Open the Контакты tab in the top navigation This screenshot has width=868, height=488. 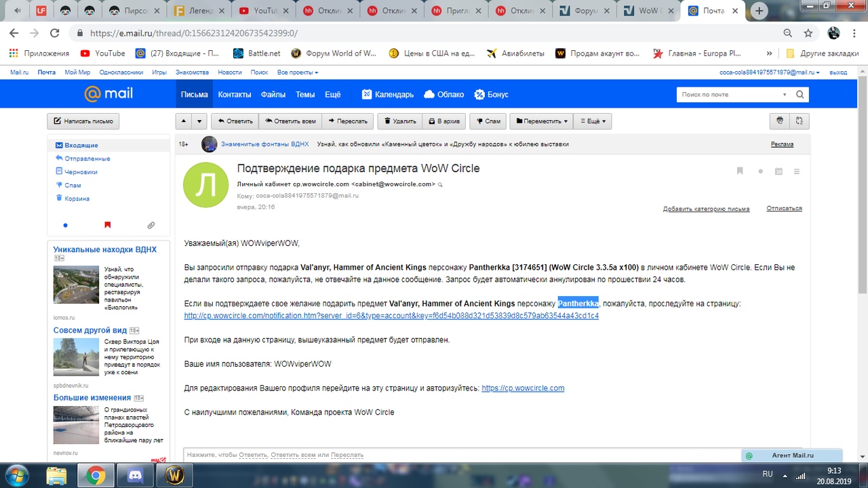[235, 95]
